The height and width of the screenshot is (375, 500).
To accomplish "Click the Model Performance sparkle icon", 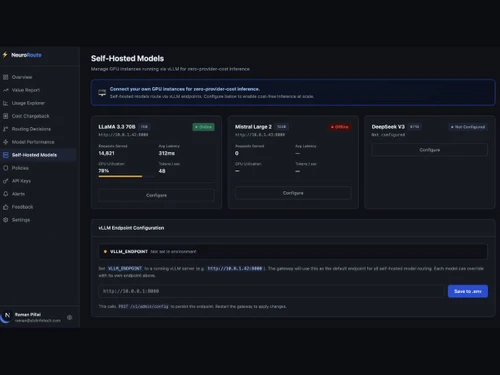I will pyautogui.click(x=5, y=142).
